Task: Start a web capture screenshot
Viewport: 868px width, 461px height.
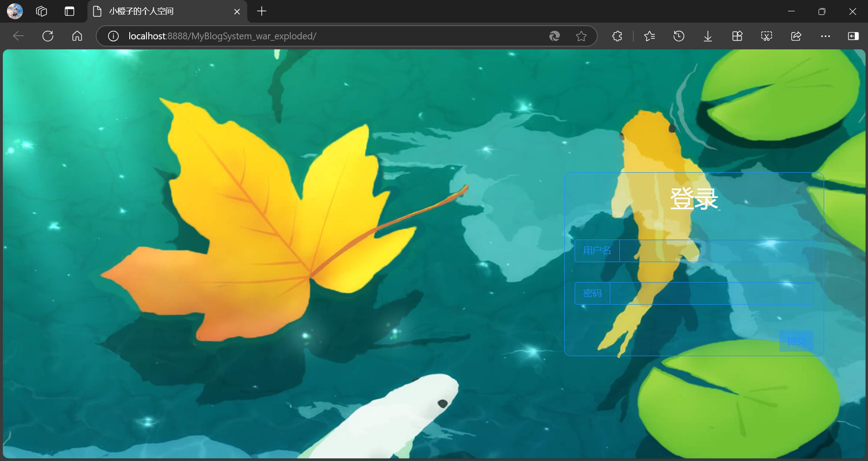Action: (767, 36)
